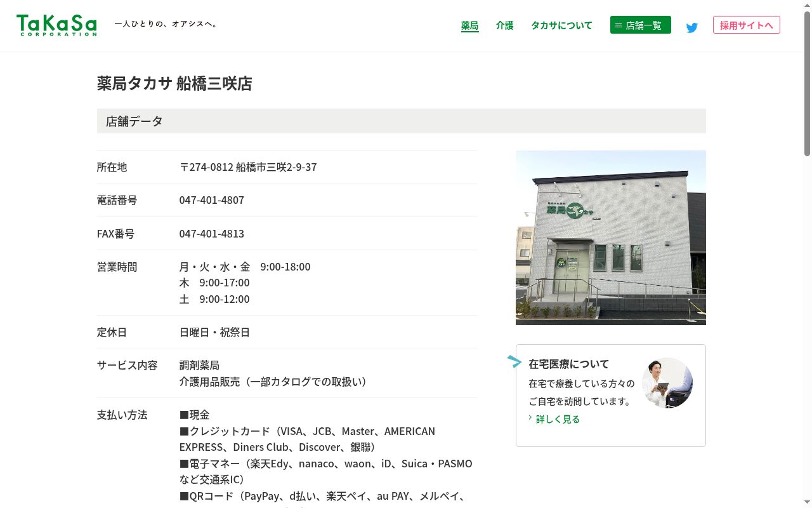
Task: Click the address 〒274-0812 船橋市三咲2-9-37
Action: (x=248, y=167)
